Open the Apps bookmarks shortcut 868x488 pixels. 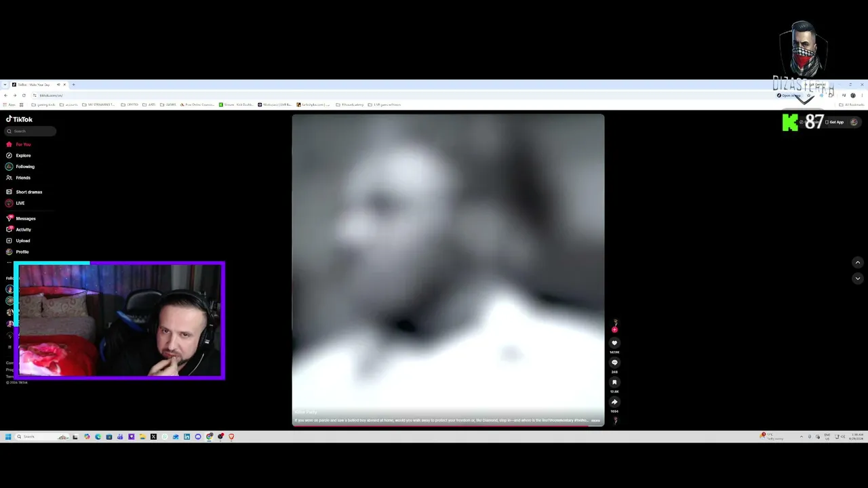10,105
